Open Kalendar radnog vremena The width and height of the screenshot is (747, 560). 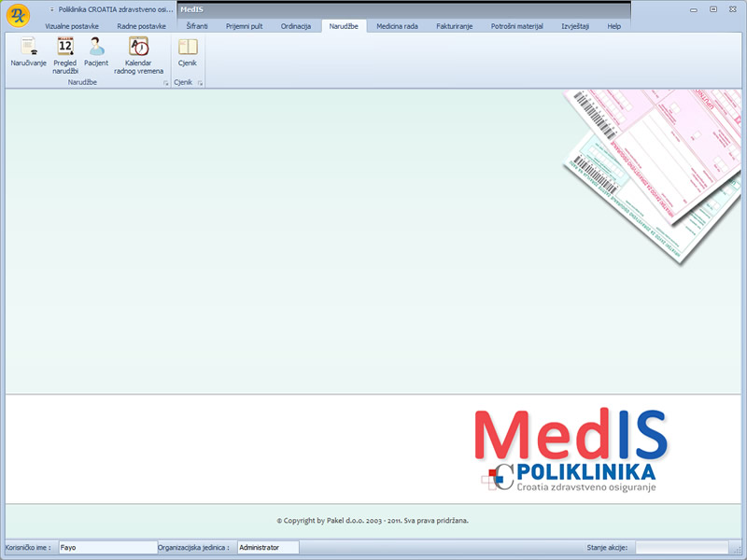(138, 52)
